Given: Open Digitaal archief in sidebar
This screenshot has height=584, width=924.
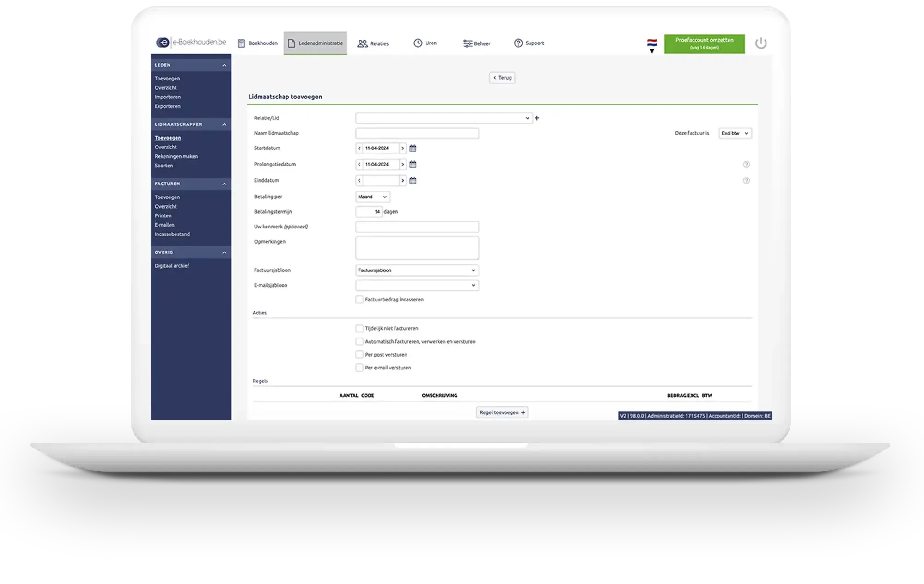Looking at the screenshot, I should coord(172,266).
